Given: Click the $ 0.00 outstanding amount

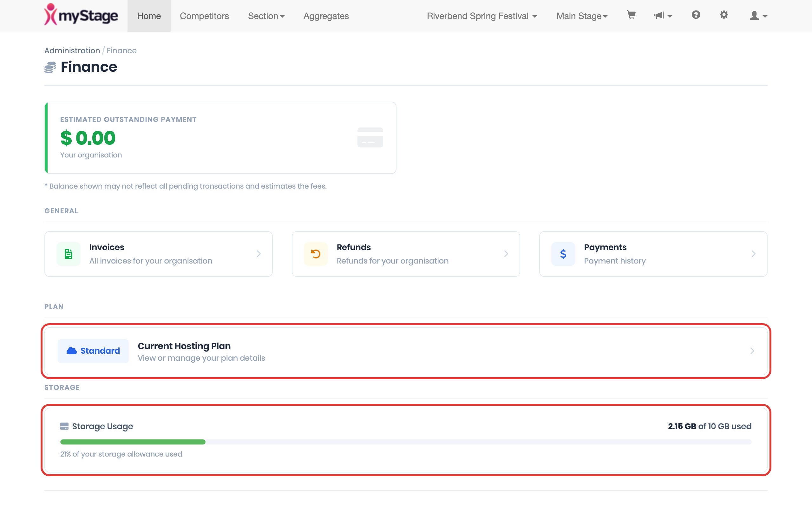Looking at the screenshot, I should [88, 138].
